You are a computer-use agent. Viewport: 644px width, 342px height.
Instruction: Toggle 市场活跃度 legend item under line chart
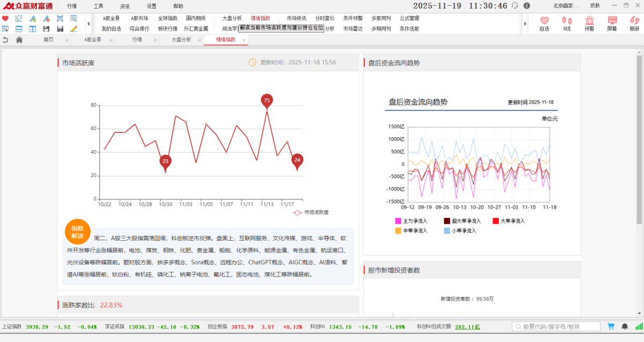[311, 212]
